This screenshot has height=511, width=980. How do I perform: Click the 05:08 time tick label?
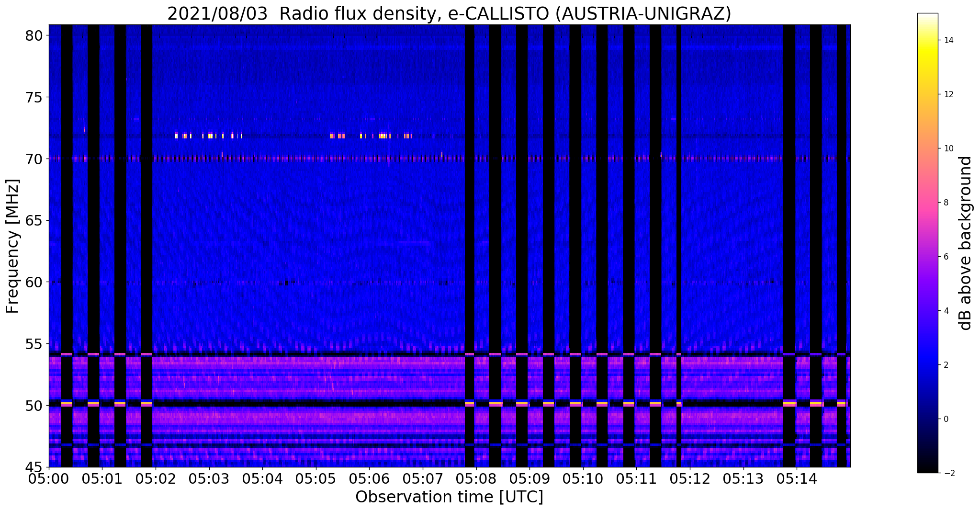click(476, 479)
